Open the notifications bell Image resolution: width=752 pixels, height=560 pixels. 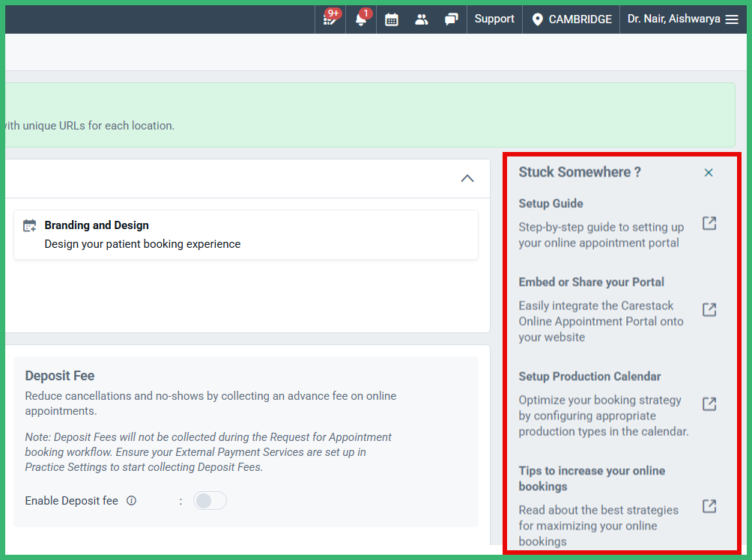(x=361, y=19)
